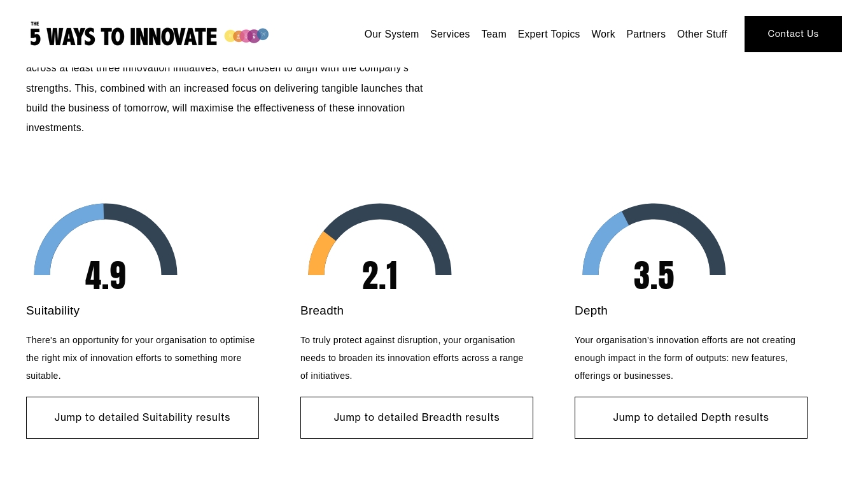This screenshot has height=482, width=868.
Task: Click the blue circle in the logo
Action: (263, 34)
